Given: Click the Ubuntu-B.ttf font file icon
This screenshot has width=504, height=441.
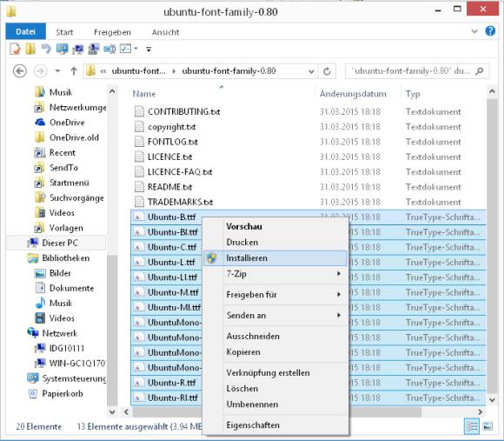Looking at the screenshot, I should point(138,217).
